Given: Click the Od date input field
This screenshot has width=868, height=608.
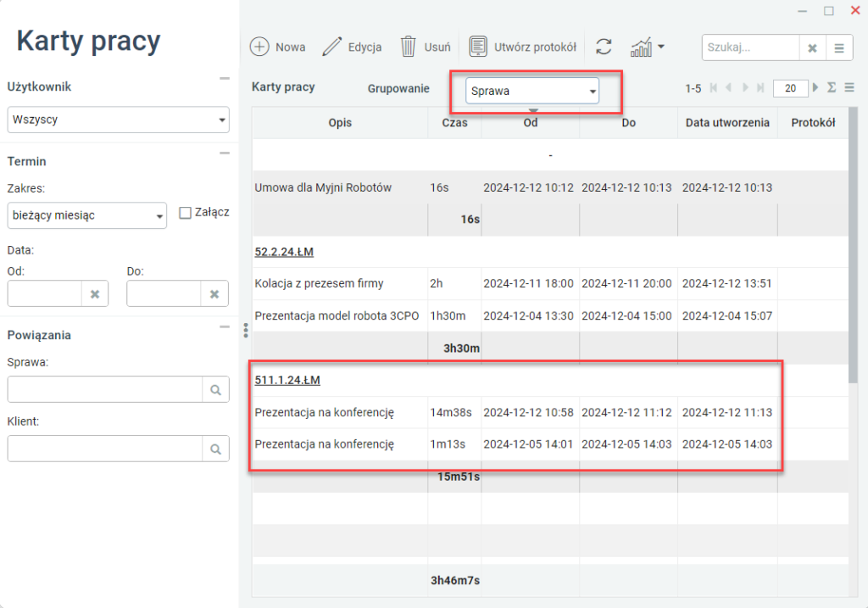Looking at the screenshot, I should (x=45, y=293).
